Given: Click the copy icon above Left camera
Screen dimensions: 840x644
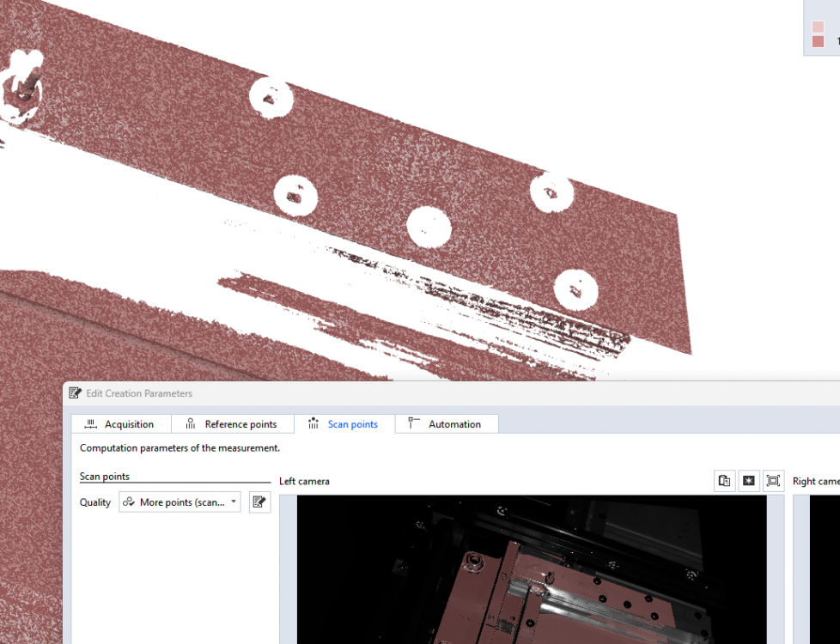Looking at the screenshot, I should point(724,481).
